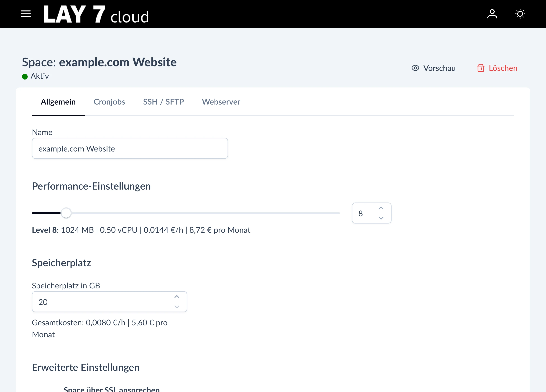
Task: Switch to the Allgemein tab
Action: pos(58,102)
